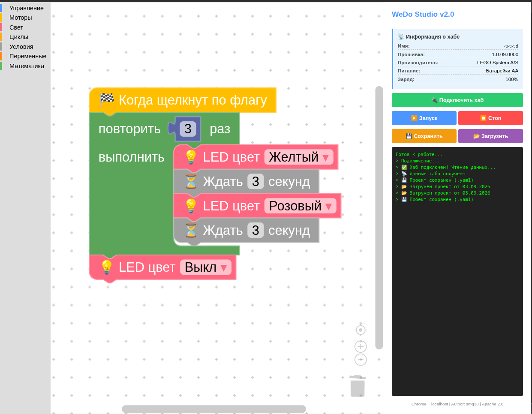Click the Подключить хаб button

coord(457,100)
